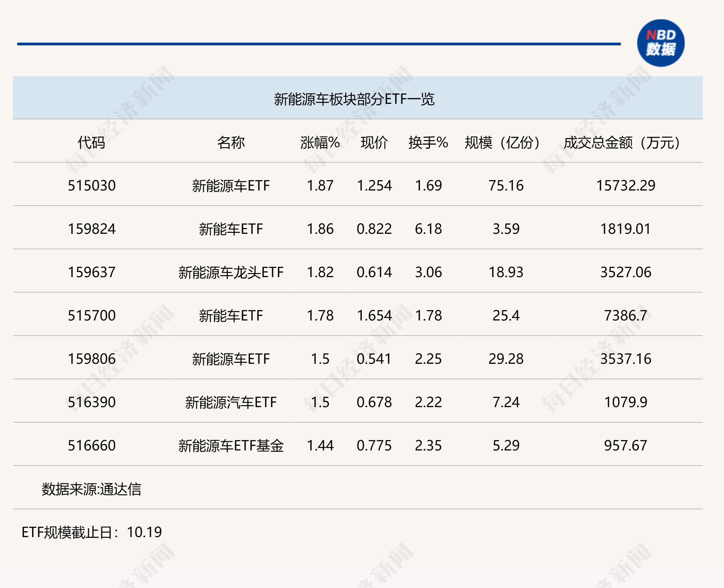Select code 516390
The width and height of the screenshot is (724, 588).
click(91, 402)
